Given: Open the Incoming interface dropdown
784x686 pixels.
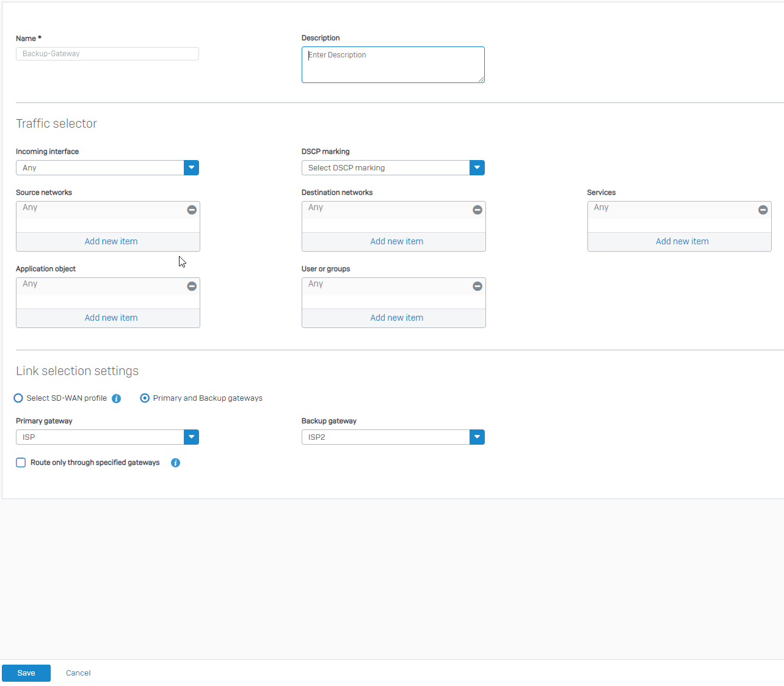Looking at the screenshot, I should click(x=191, y=167).
